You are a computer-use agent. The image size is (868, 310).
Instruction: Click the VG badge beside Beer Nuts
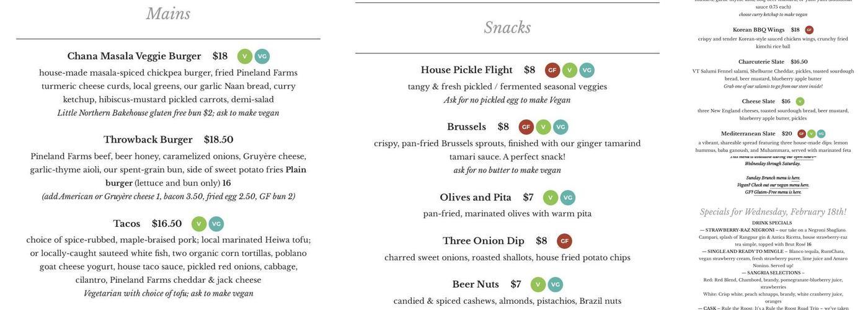tap(556, 285)
